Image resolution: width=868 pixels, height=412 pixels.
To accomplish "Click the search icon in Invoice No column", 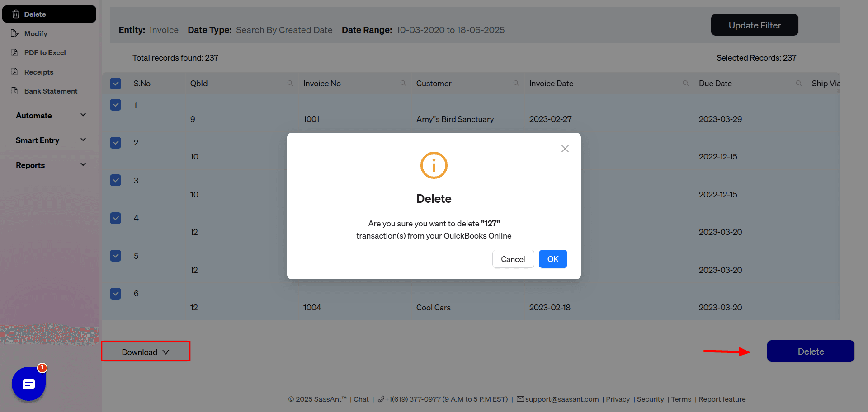I will click(x=403, y=84).
